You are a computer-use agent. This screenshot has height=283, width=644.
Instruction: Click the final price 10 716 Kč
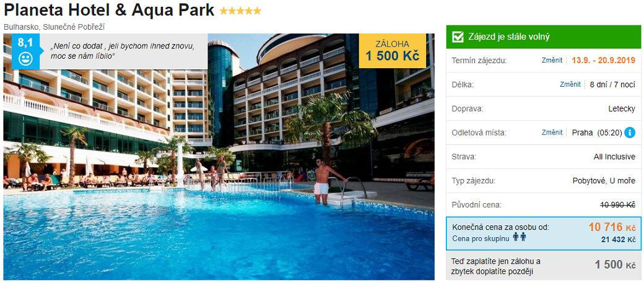coord(612,227)
